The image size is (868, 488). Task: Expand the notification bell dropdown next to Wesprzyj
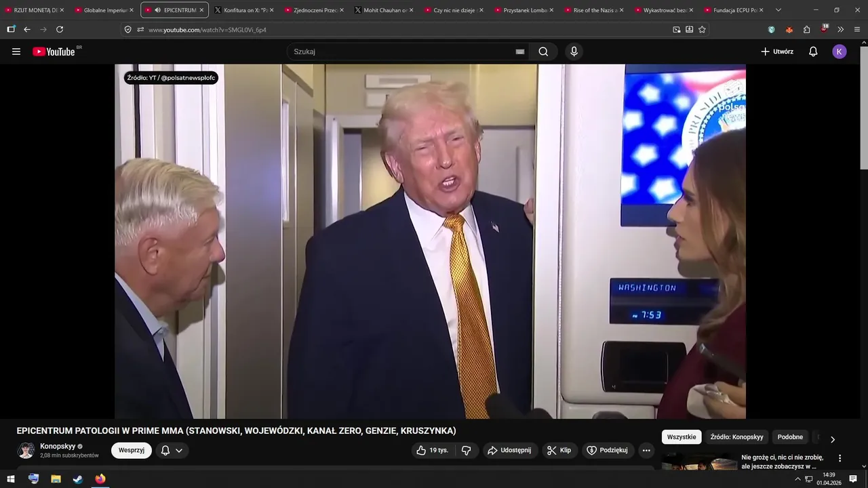coord(172,450)
